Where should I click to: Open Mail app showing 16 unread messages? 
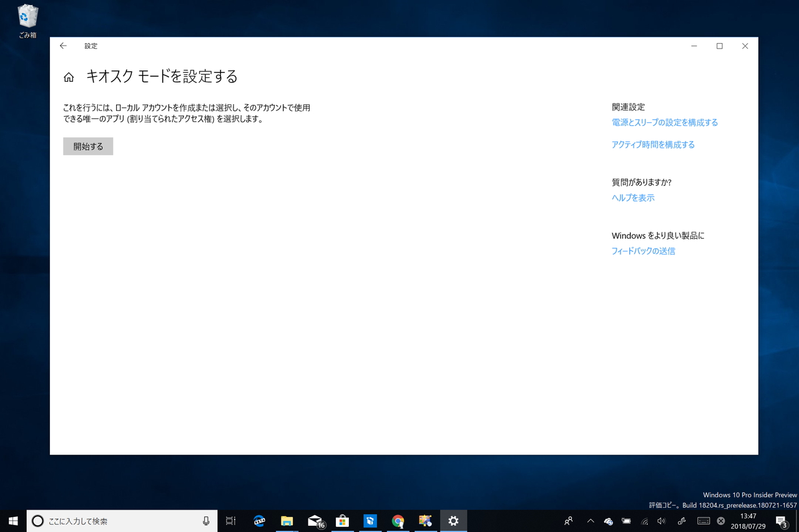[315, 521]
